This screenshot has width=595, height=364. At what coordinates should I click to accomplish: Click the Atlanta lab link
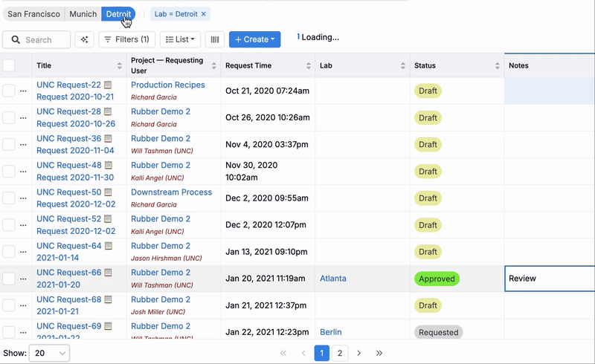333,279
